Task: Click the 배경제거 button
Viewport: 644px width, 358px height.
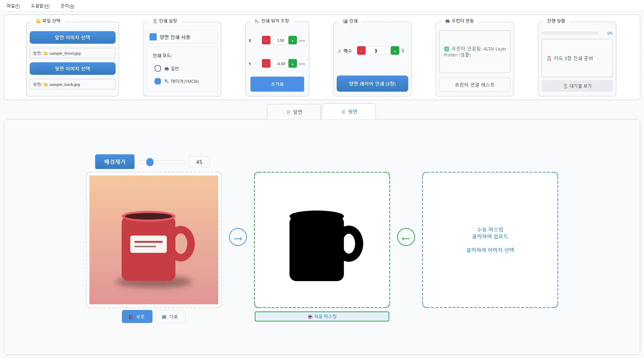Action: (115, 162)
